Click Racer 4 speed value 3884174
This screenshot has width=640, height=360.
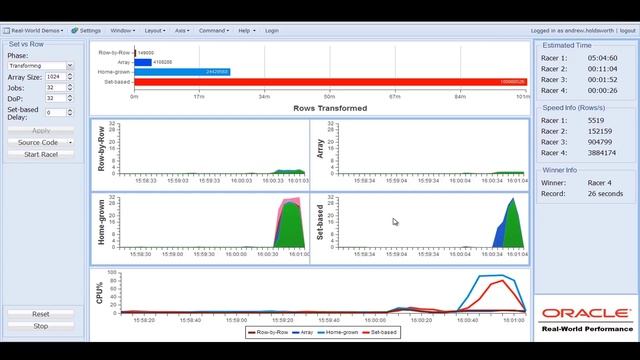[602, 153]
